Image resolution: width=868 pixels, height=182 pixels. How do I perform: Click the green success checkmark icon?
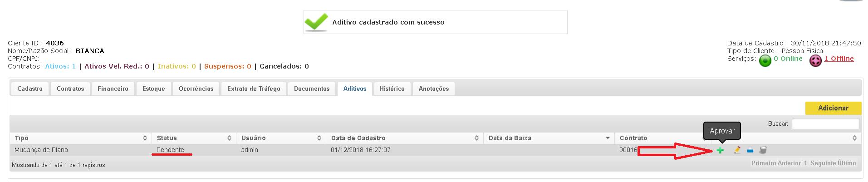pyautogui.click(x=316, y=22)
